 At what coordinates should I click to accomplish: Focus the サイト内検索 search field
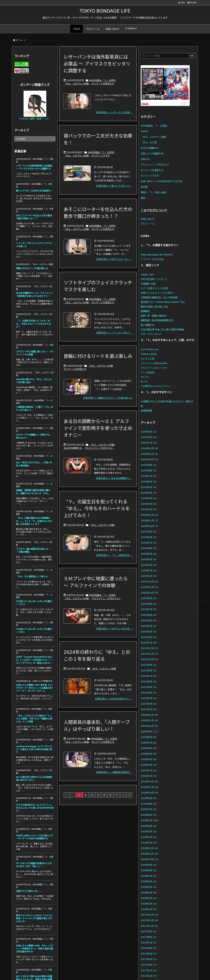(165, 56)
